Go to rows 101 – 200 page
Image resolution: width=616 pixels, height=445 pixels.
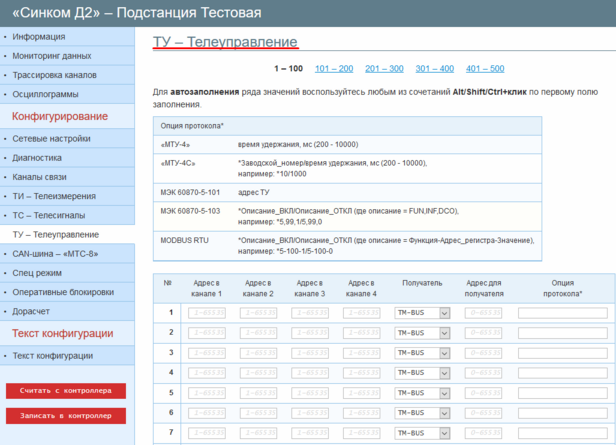click(334, 69)
